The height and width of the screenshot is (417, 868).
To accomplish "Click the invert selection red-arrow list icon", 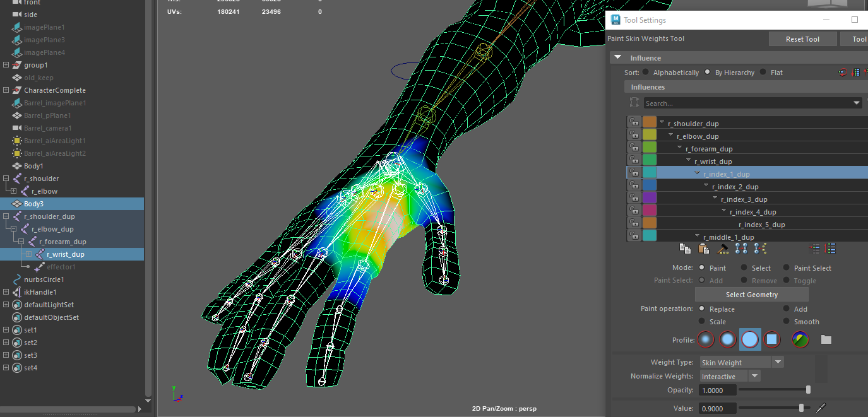I will pos(815,249).
